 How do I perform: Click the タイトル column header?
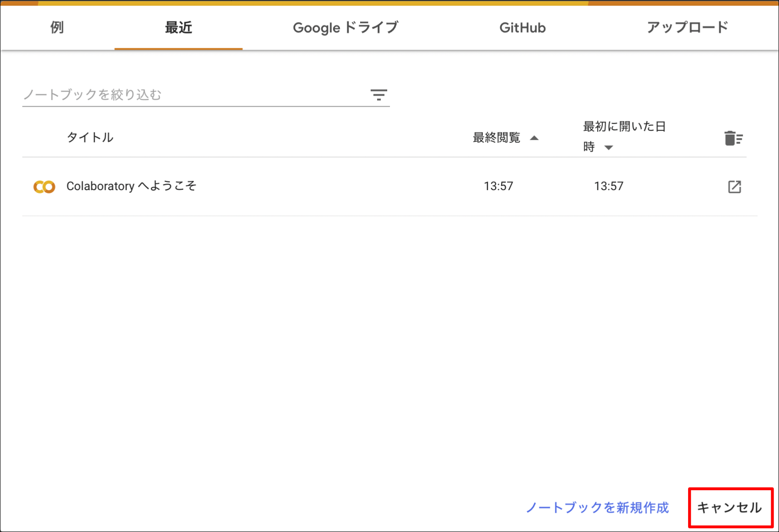pos(90,137)
